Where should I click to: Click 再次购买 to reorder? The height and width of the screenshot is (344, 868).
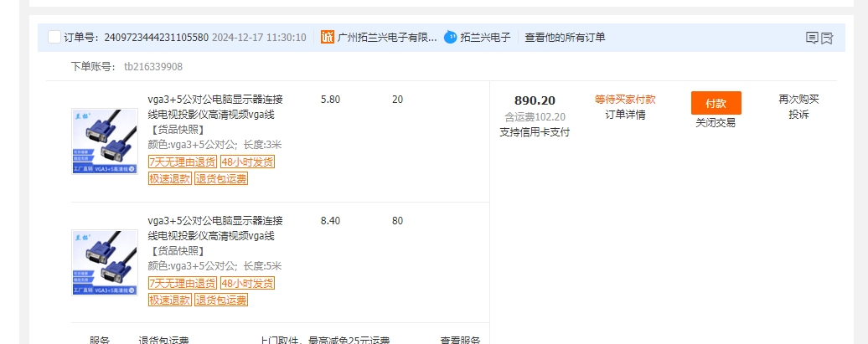798,100
